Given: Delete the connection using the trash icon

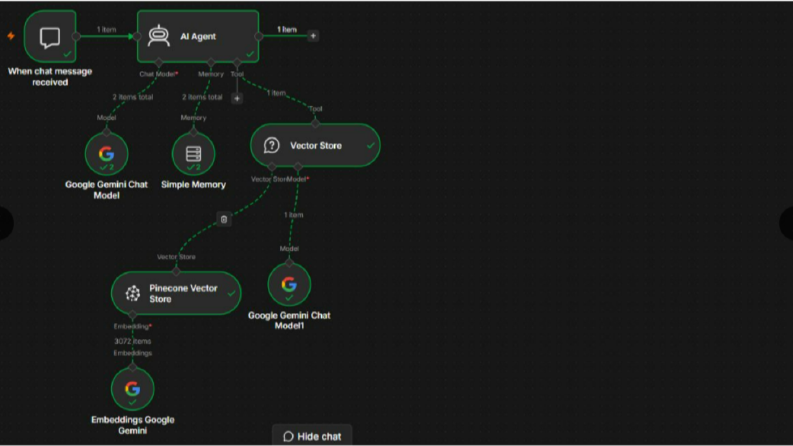Looking at the screenshot, I should (224, 219).
